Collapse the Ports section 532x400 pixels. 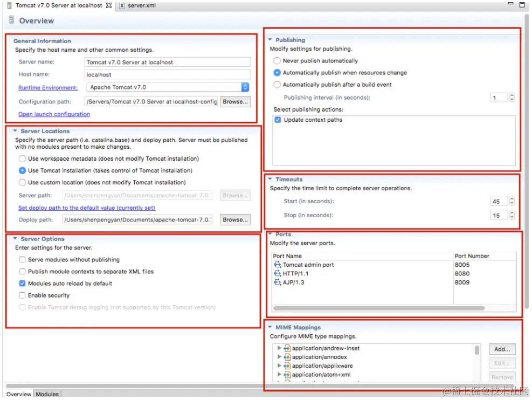coord(270,234)
